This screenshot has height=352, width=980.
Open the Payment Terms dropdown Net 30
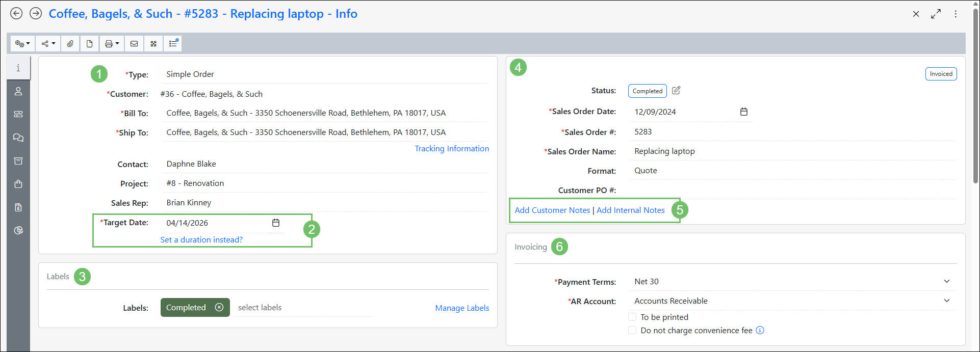point(793,282)
